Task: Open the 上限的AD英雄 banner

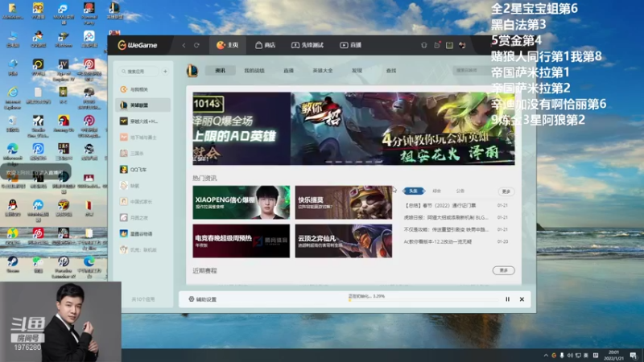Action: coord(242,129)
